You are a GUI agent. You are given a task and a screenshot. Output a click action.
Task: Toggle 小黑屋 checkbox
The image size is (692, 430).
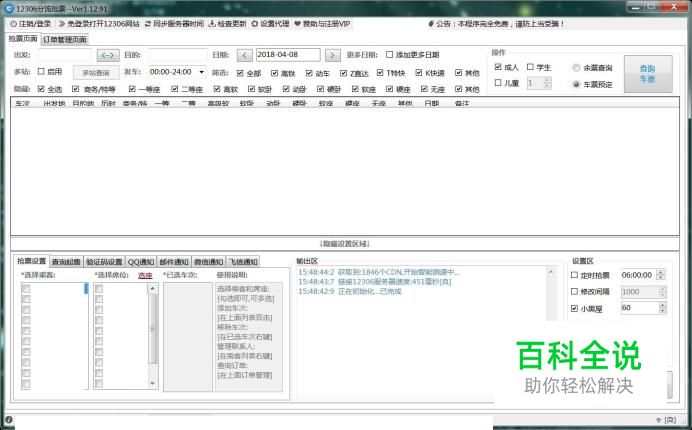pyautogui.click(x=574, y=309)
